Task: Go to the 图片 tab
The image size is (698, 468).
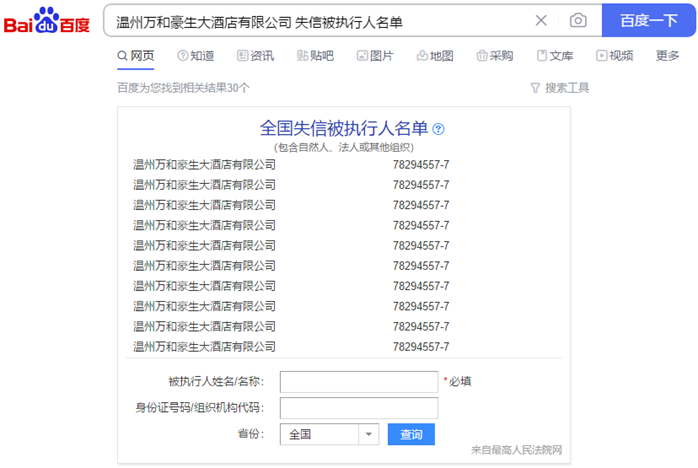Action: pos(375,56)
